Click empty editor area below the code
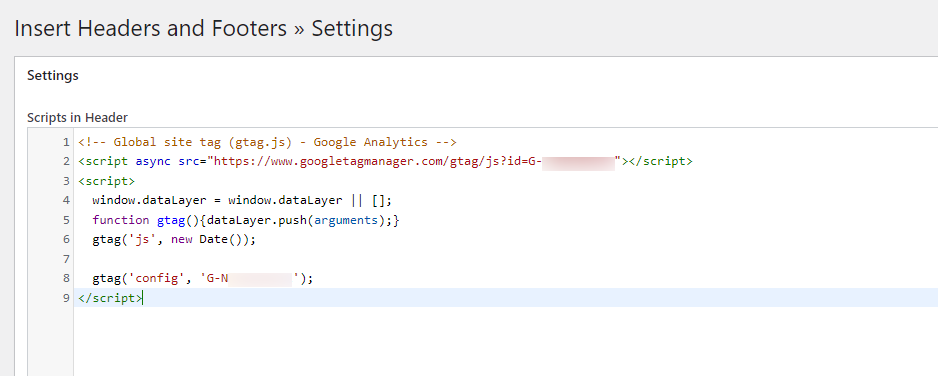Image resolution: width=938 pixels, height=376 pixels. [x=505, y=341]
